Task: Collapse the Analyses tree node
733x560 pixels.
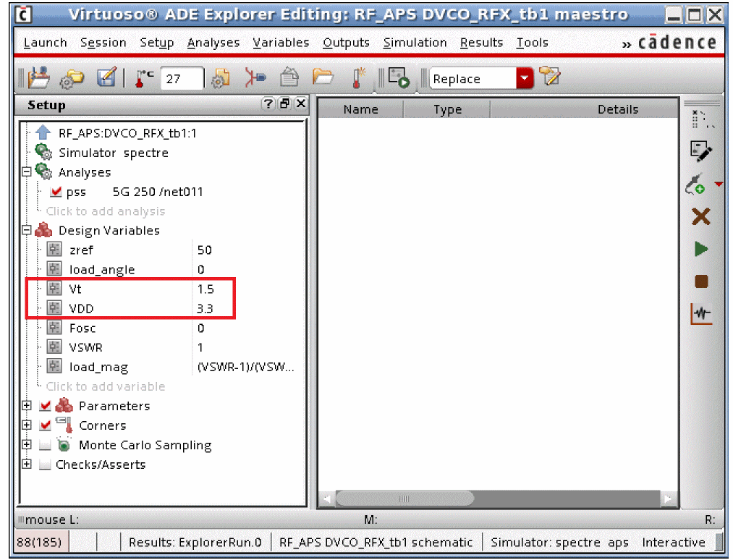Action: coord(27,172)
